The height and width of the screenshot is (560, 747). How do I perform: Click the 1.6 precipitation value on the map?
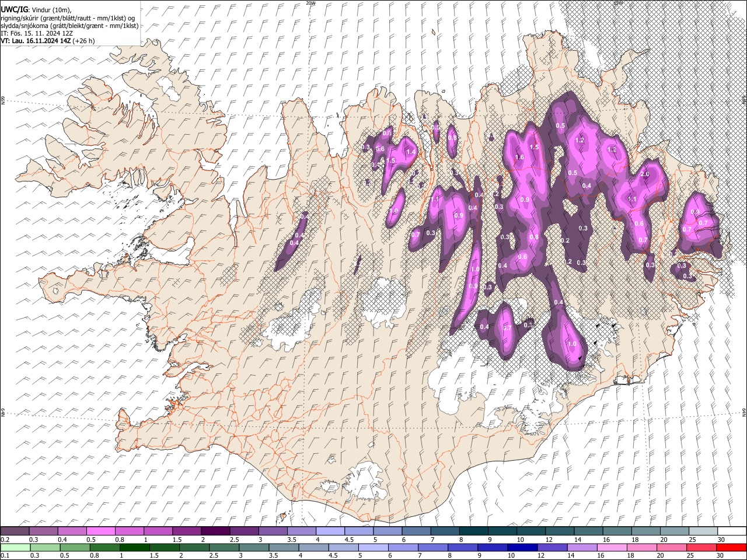coord(521,157)
